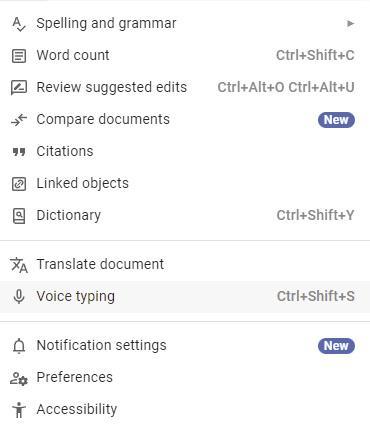Click the Linked objects icon
Screen dimensions: 370x429
click(x=19, y=184)
